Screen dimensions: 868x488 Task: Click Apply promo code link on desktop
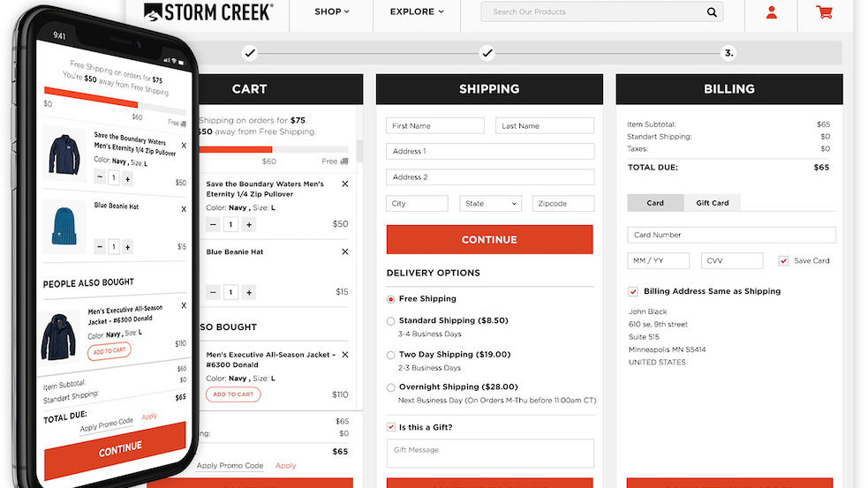tap(285, 466)
